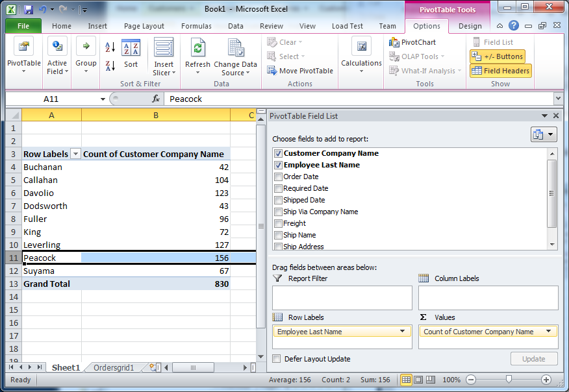Open the Calculations group icon
The height and width of the screenshot is (392, 569).
pyautogui.click(x=361, y=47)
